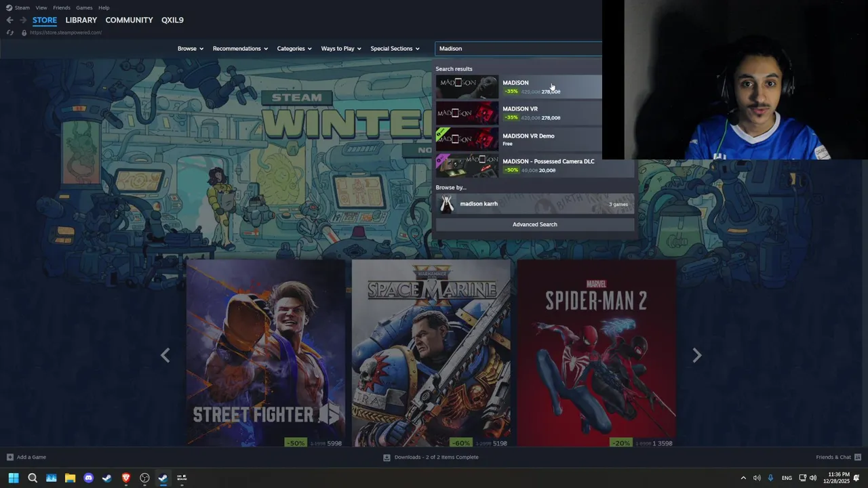The image size is (868, 488).
Task: Click the -20% discount on Spider-Man 2
Action: [x=620, y=443]
